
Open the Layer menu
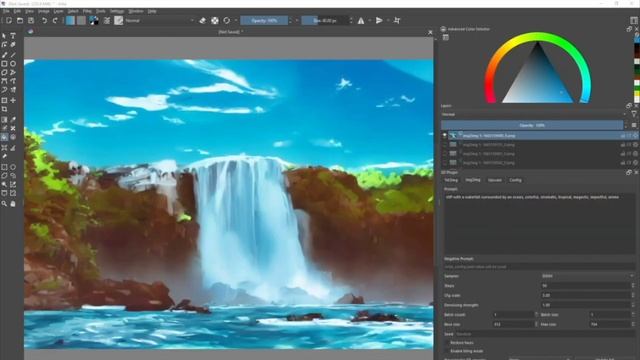58,11
